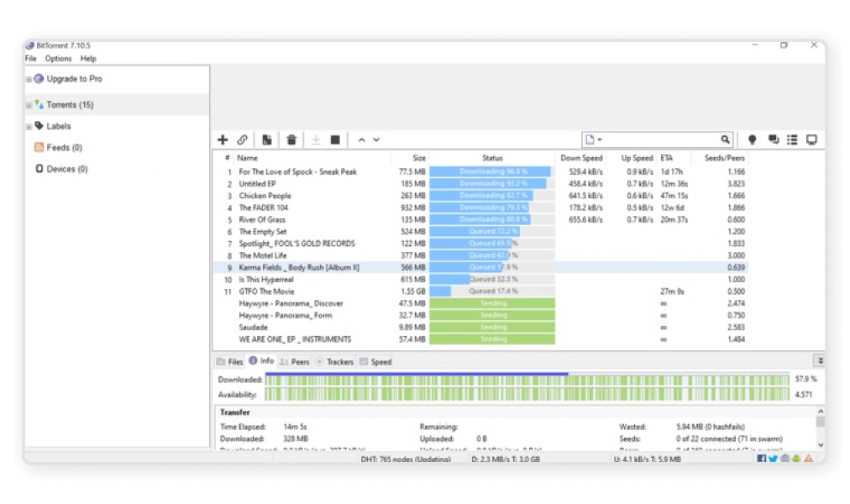Click the Untitled EP progress bar
This screenshot has width=850, height=504.
click(x=492, y=184)
